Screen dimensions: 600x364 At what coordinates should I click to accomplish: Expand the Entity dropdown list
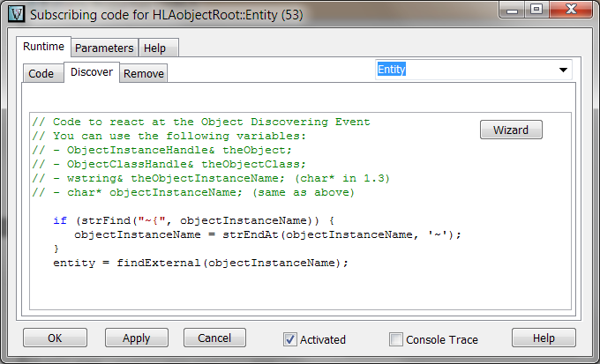point(562,70)
